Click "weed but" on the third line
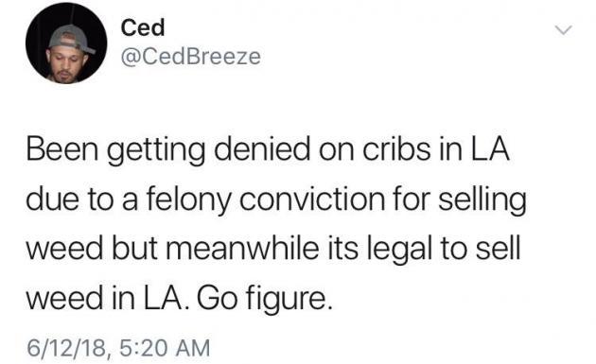 pos(92,249)
